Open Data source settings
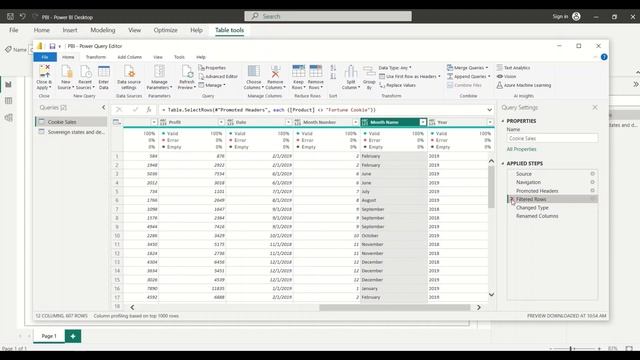 point(129,77)
